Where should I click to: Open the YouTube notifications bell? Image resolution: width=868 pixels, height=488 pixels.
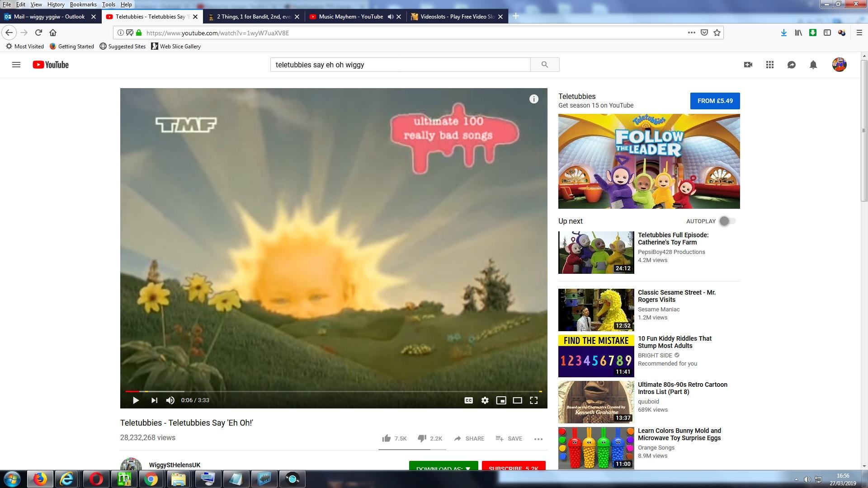813,65
